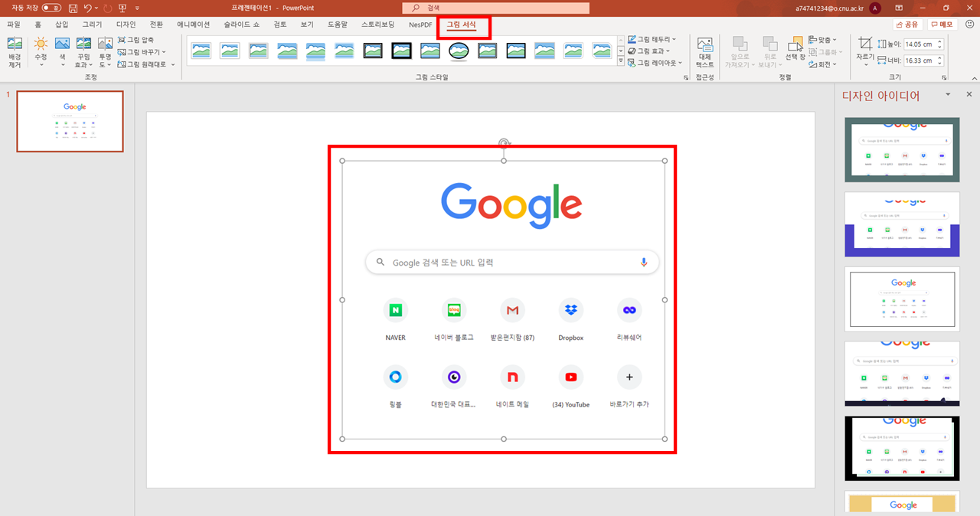This screenshot has width=980, height=516.
Task: Open the 수정 corrections tool
Action: (41, 52)
